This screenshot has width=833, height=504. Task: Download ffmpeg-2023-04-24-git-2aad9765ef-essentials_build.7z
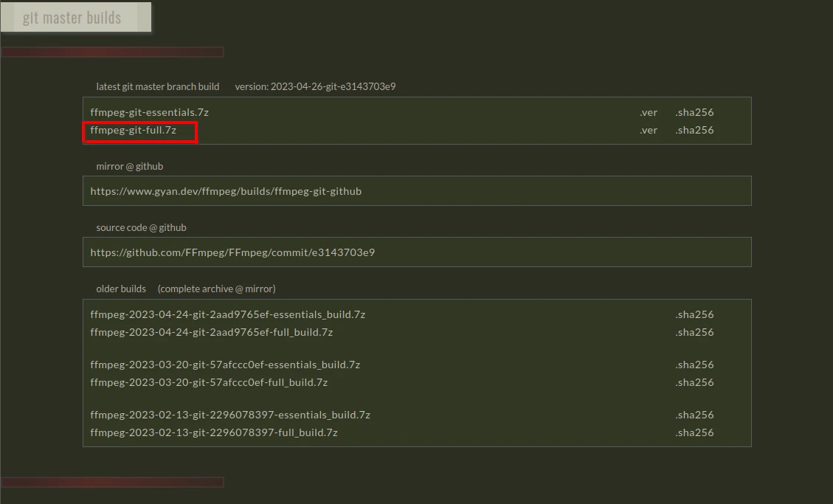[x=228, y=314]
